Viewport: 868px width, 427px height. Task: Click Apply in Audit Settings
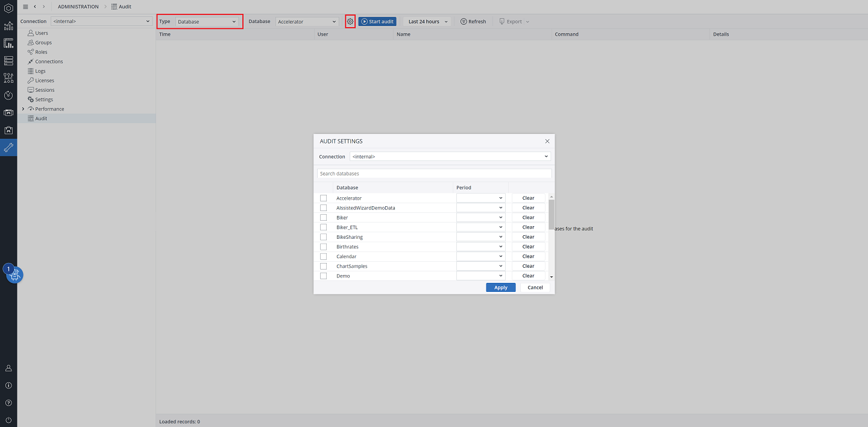(501, 288)
